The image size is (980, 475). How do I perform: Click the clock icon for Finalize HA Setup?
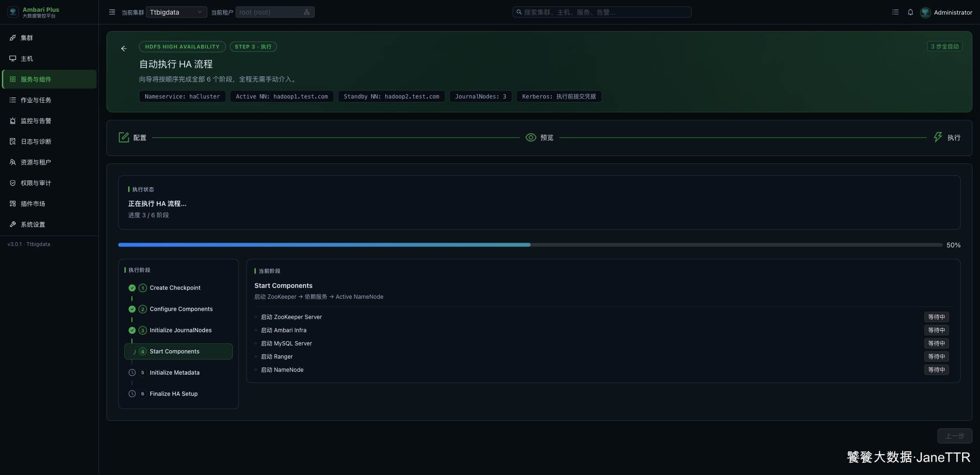pyautogui.click(x=132, y=394)
